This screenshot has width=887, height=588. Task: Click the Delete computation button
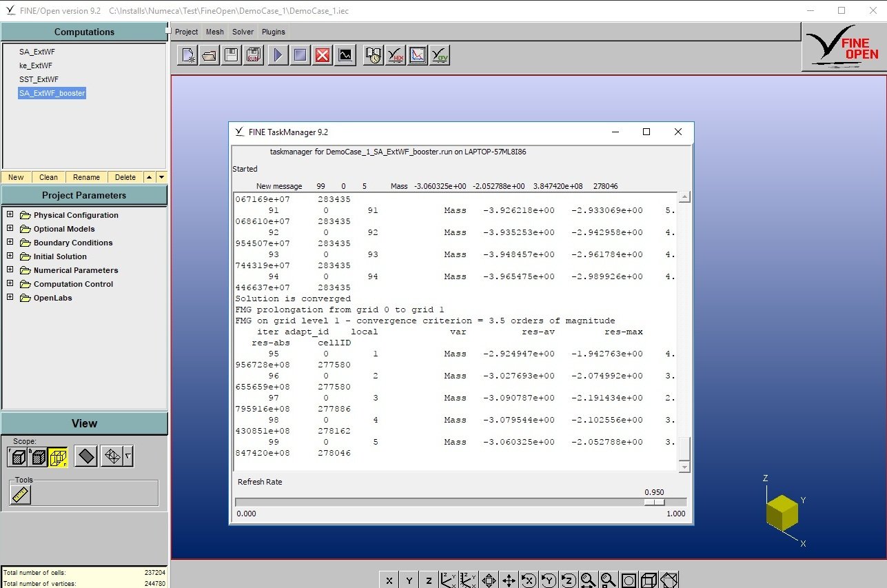point(125,177)
